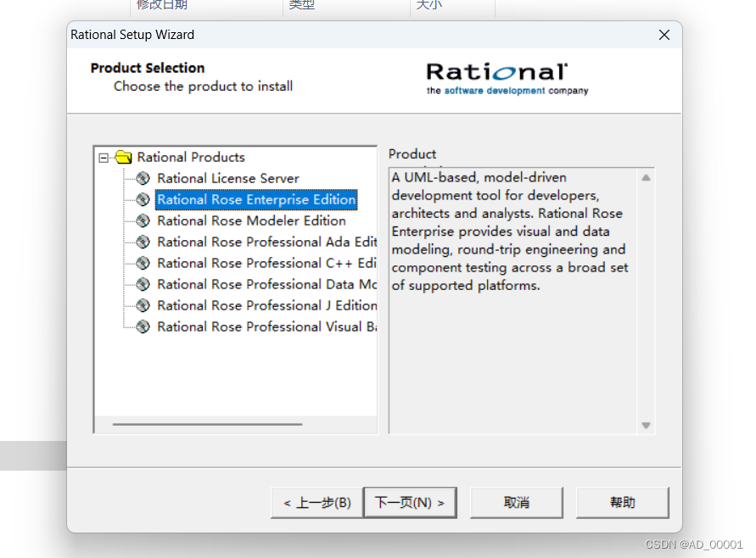Select the Rational Rose Enterprise Edition entry
This screenshot has height=558, width=756.
pos(256,199)
